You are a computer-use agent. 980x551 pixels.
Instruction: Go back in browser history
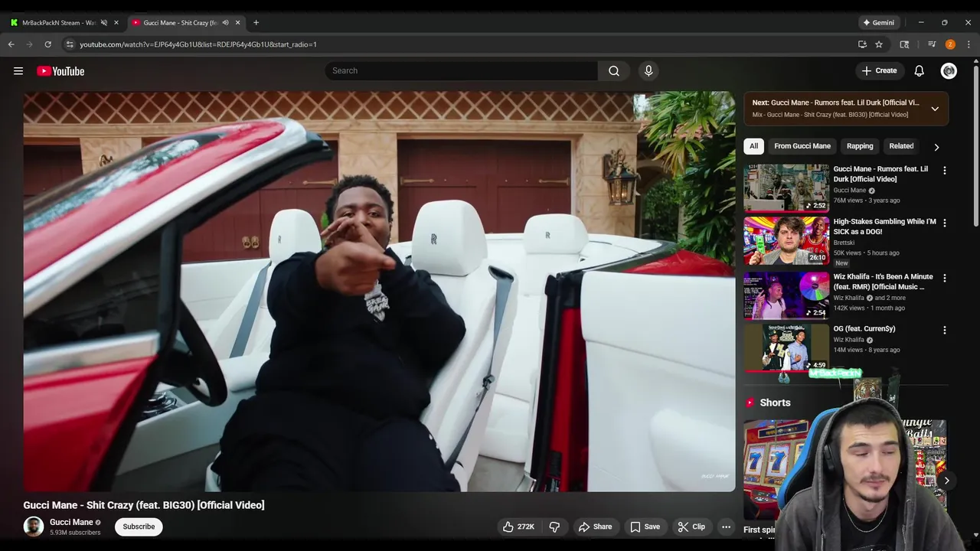tap(11, 44)
